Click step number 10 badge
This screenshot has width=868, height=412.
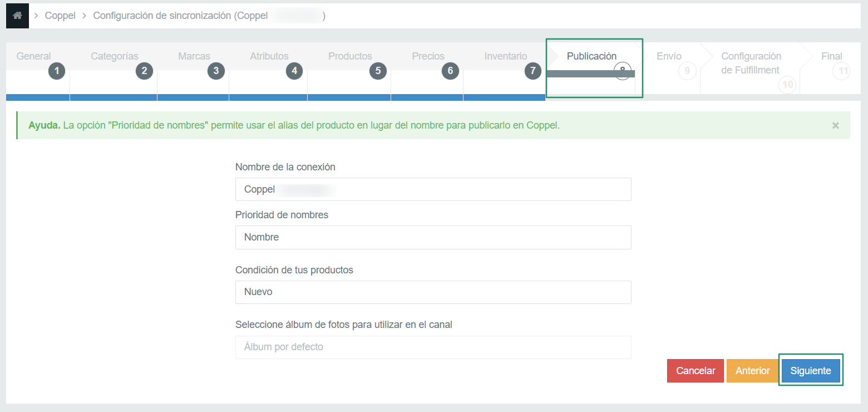787,85
